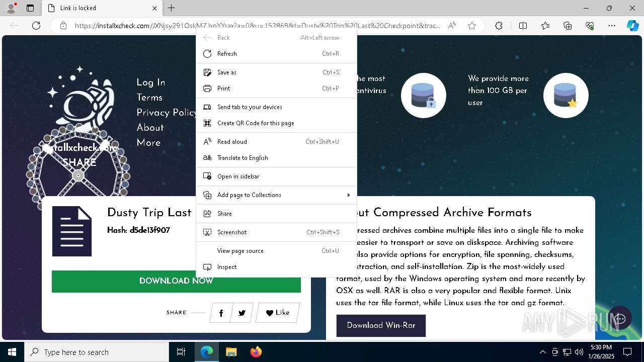Open the Collections toolbar icon
This screenshot has height=362, width=644.
[568, 26]
